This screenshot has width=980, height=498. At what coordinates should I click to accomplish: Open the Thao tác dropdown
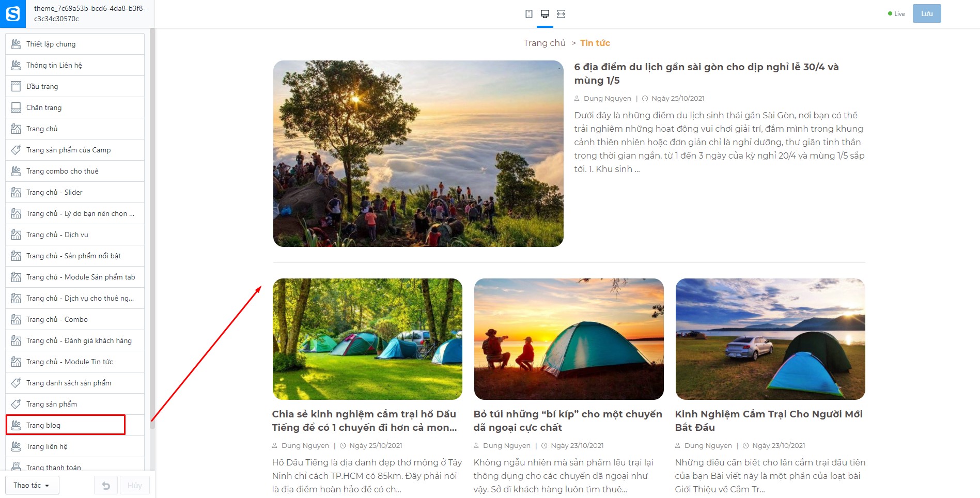(x=32, y=486)
